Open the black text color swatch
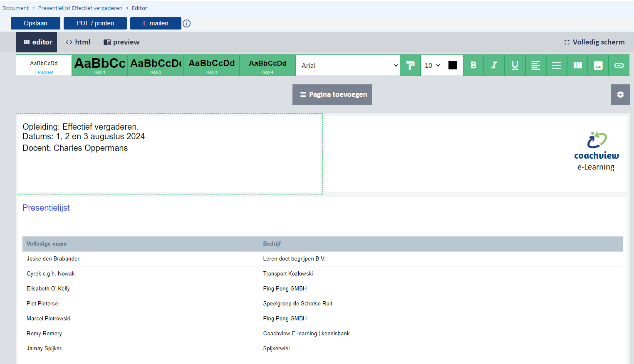 [453, 65]
